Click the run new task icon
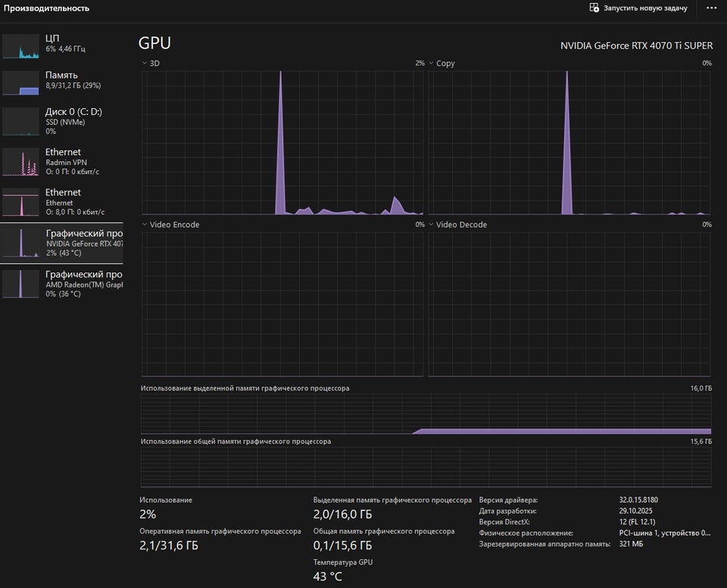 [594, 8]
